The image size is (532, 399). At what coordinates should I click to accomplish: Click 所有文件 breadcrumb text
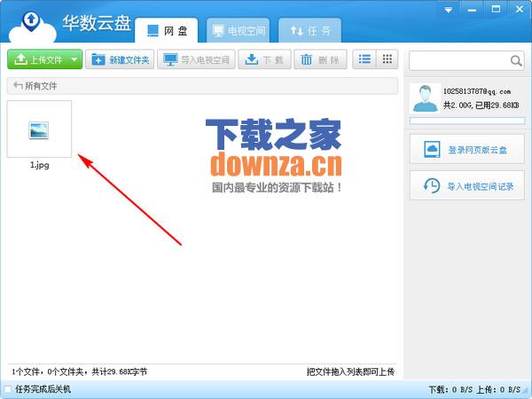(41, 86)
